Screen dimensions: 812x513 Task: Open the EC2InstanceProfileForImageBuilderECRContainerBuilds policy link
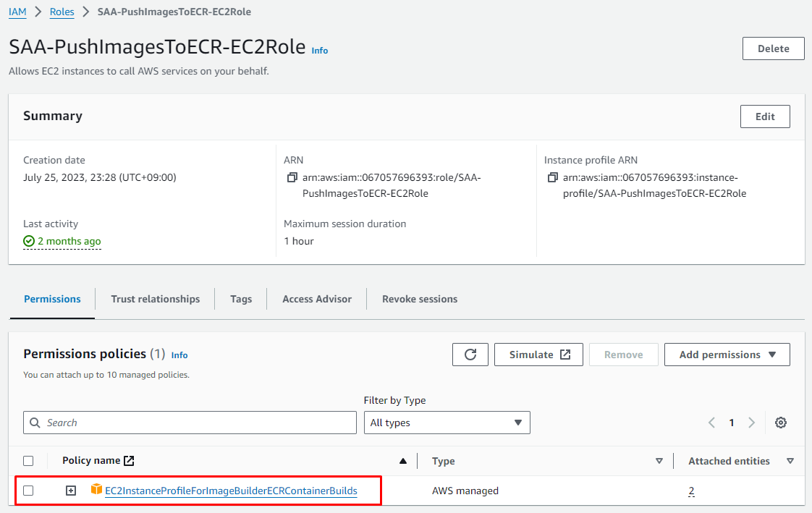click(x=231, y=491)
